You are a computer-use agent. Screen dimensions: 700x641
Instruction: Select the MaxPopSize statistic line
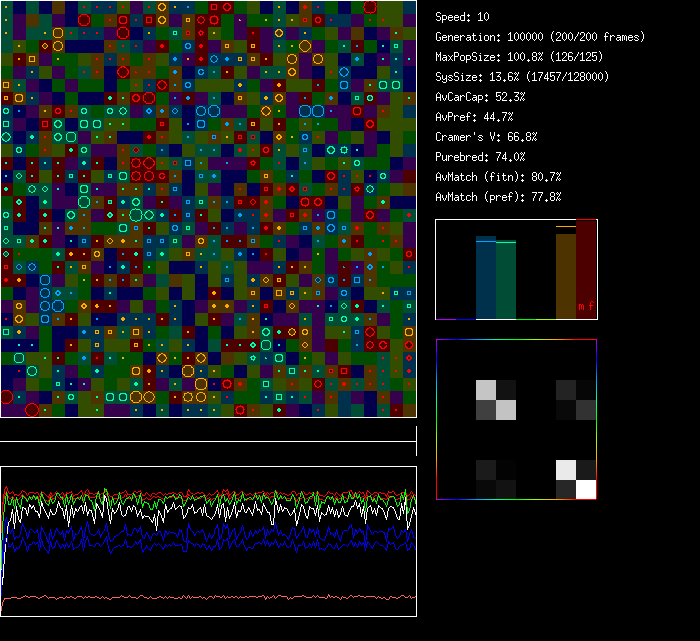(519, 57)
